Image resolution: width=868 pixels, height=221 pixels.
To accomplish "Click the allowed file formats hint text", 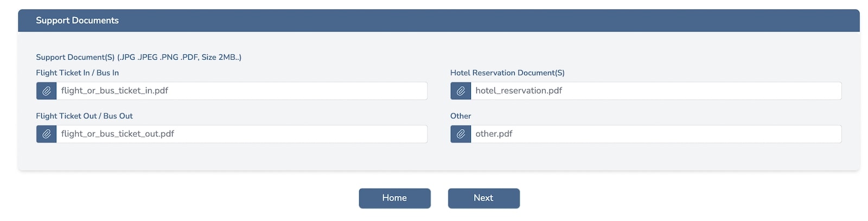I will (157, 57).
